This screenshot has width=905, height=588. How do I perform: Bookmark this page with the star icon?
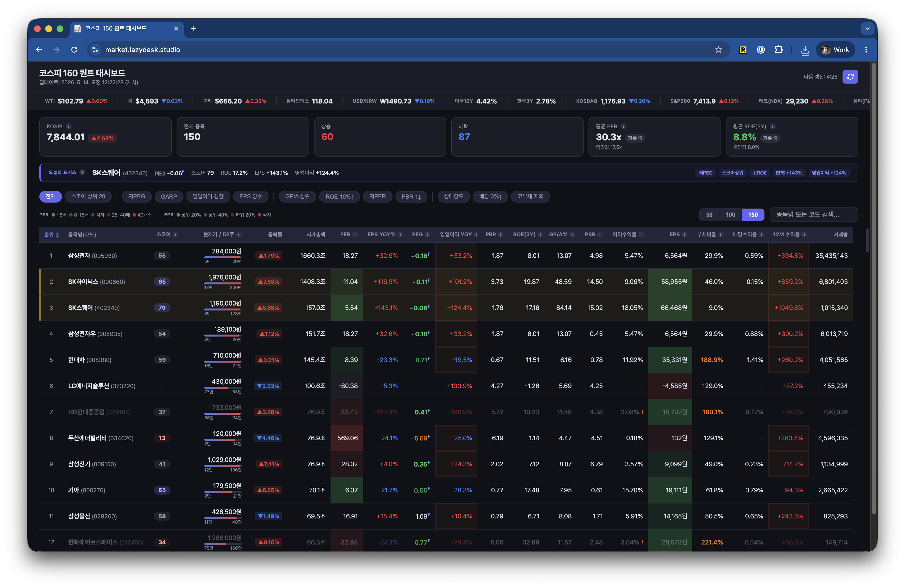[718, 50]
